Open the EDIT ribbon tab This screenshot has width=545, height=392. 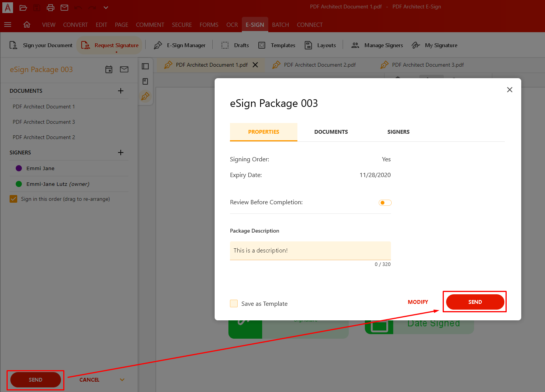[102, 25]
